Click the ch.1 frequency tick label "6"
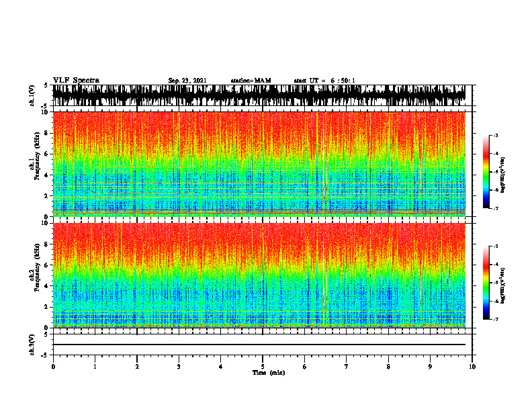Screen dimensions: 532x411 [47, 154]
